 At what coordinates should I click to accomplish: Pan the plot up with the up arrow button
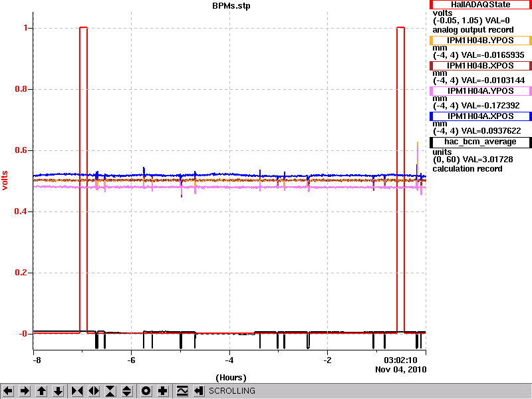coord(41,391)
